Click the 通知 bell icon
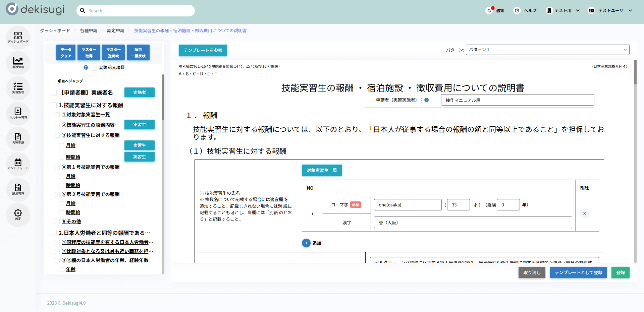Screen dimensions: 644x312 coord(489,10)
